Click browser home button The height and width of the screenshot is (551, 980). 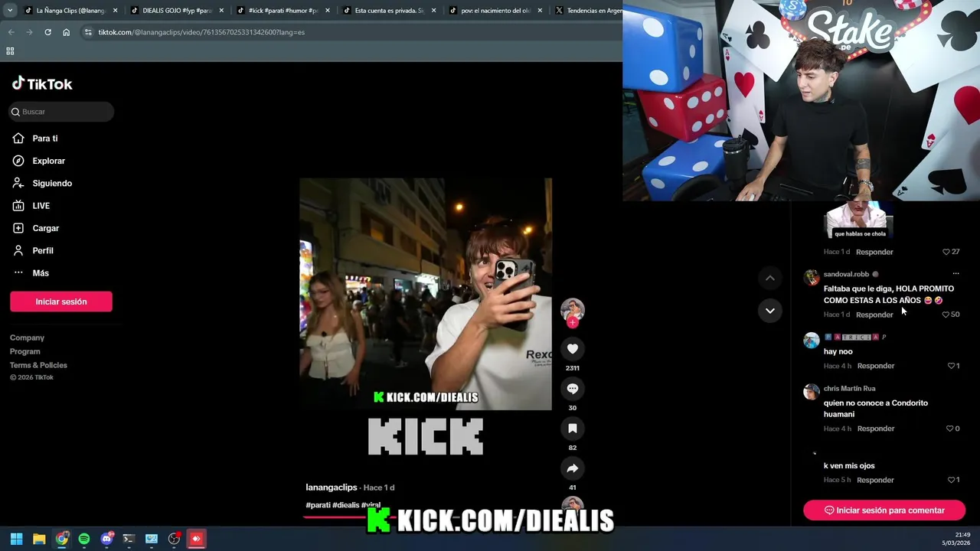[66, 32]
